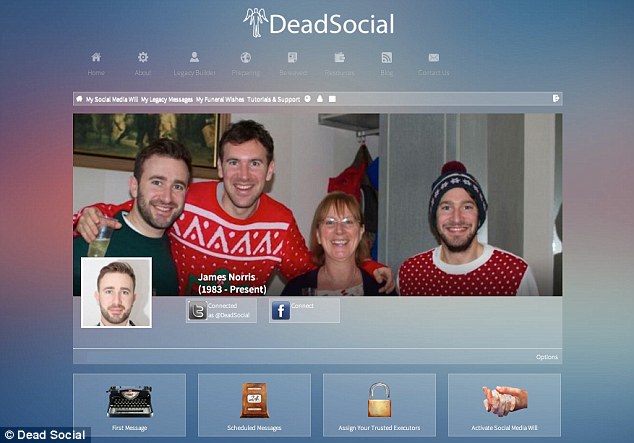The image size is (634, 443).
Task: Open Preparing globe icon
Action: click(x=246, y=58)
